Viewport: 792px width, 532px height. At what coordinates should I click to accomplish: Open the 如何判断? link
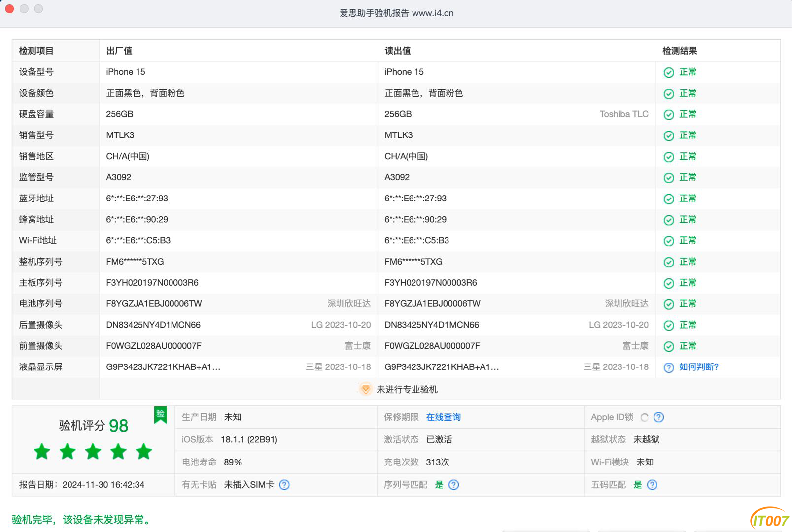pyautogui.click(x=699, y=367)
